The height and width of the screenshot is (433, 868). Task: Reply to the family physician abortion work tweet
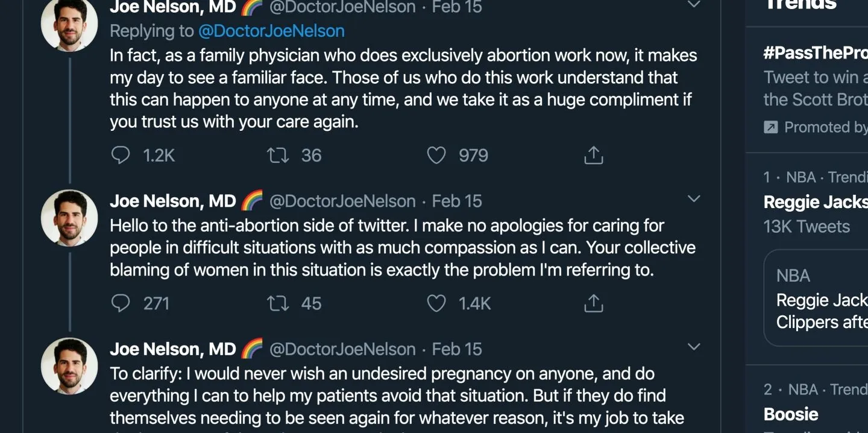coord(121,156)
